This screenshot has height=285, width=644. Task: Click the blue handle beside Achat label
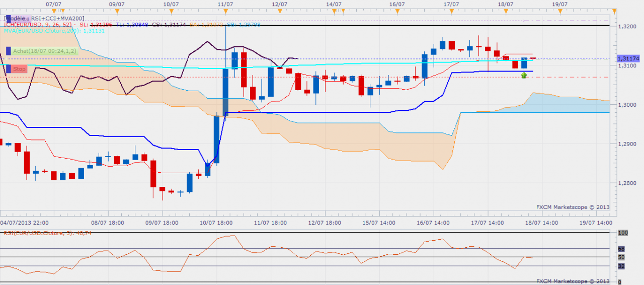pyautogui.click(x=9, y=51)
